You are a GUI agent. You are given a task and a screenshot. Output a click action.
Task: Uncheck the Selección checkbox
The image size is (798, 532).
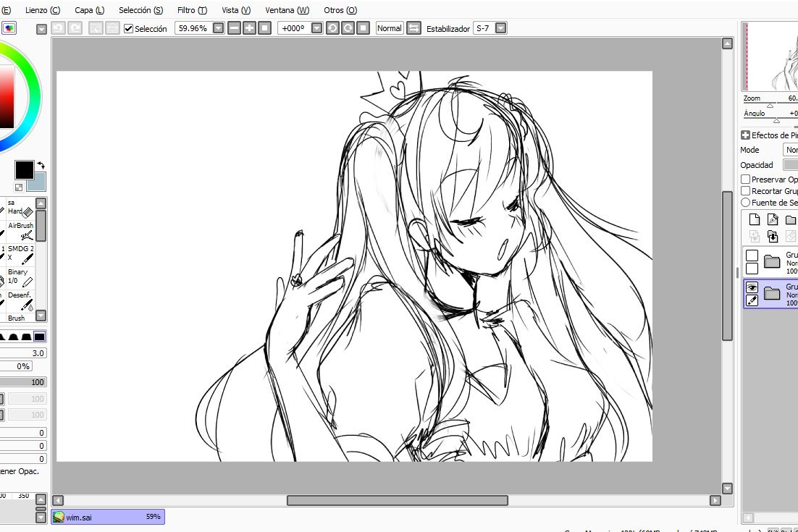point(129,28)
